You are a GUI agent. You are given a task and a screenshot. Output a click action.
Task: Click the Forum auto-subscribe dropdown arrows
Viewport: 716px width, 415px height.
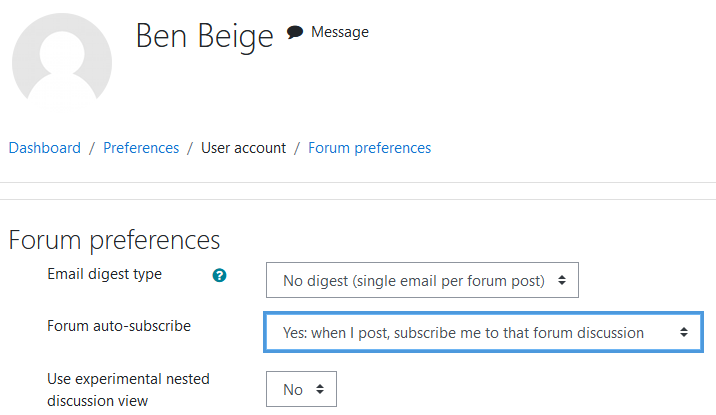pos(684,332)
